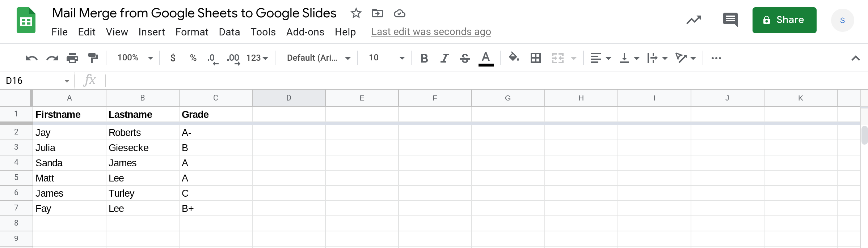Viewport: 868px width, 248px height.
Task: Toggle strikethrough formatting
Action: 465,58
